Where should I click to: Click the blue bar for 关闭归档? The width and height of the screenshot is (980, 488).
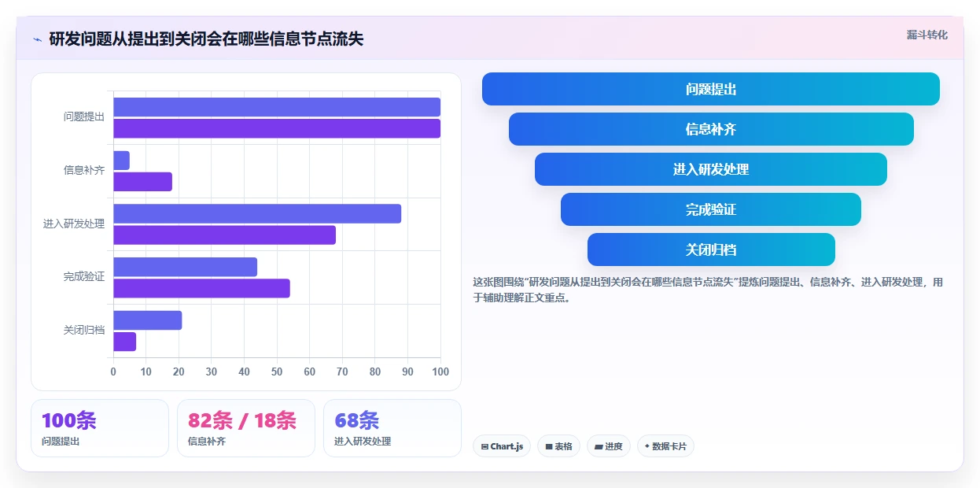[147, 320]
